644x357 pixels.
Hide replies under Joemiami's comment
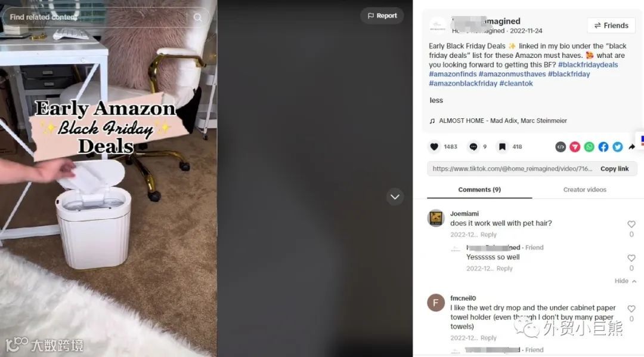[x=626, y=281]
